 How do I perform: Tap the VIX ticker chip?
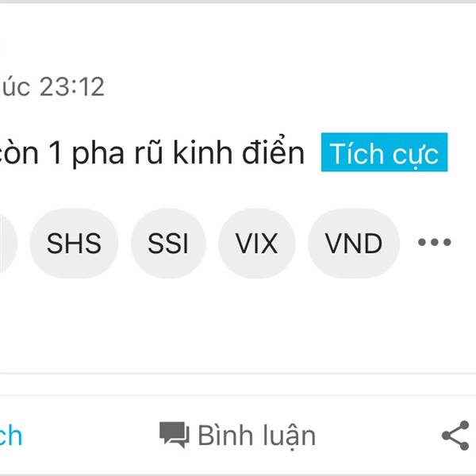pyautogui.click(x=256, y=244)
